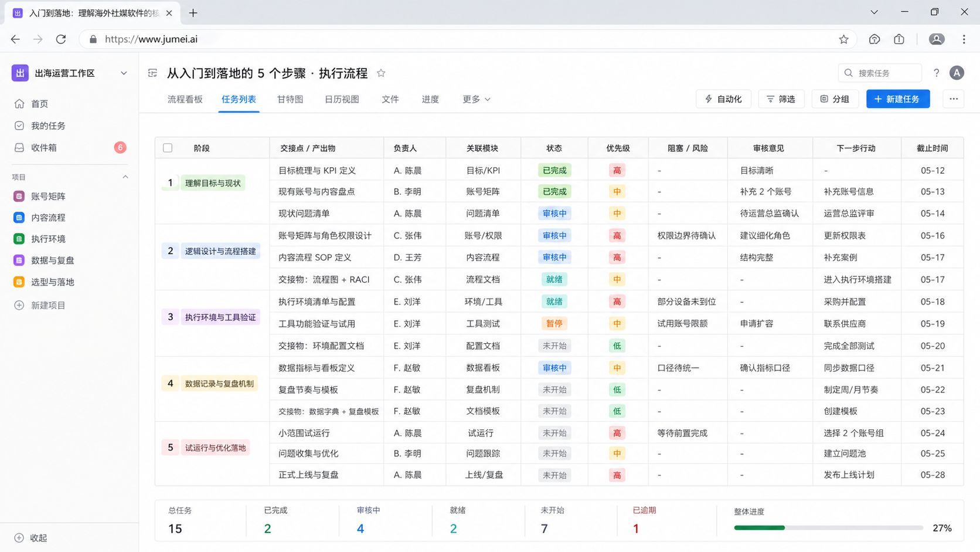Click the 出海运营工作区 workspace logo icon
Screen dimensions: 980x552
click(x=20, y=73)
